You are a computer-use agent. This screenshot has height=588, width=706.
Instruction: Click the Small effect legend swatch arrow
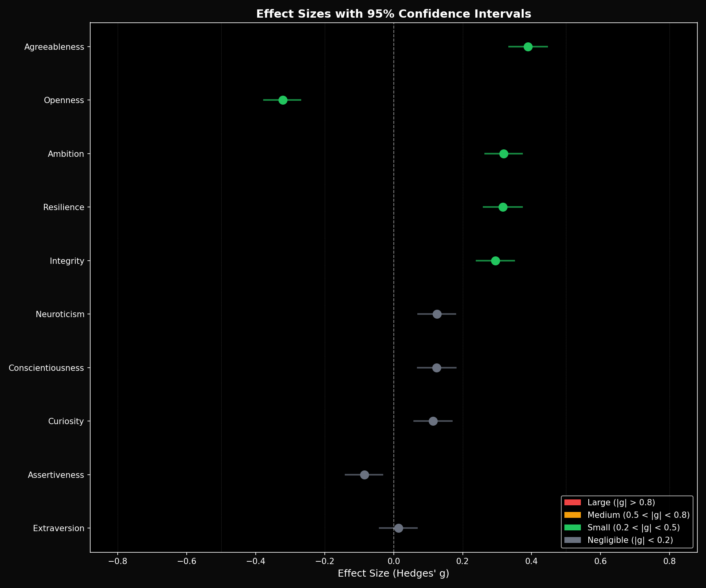tap(572, 527)
